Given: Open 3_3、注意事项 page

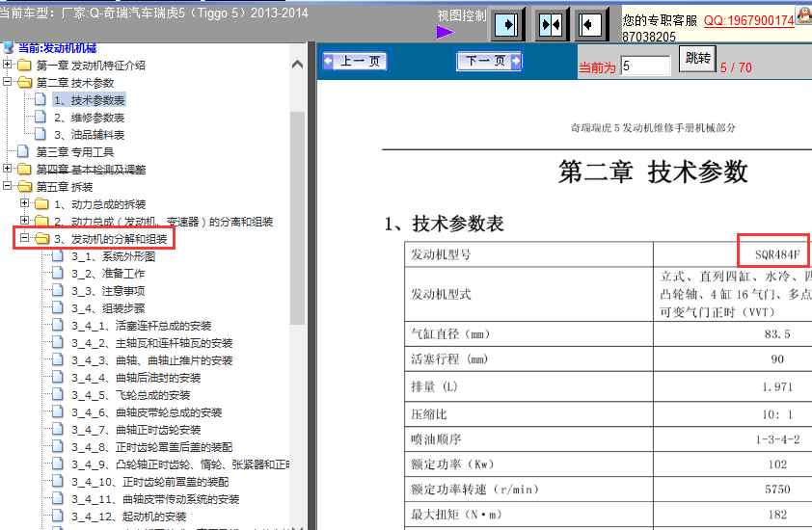Looking at the screenshot, I should 108,291.
